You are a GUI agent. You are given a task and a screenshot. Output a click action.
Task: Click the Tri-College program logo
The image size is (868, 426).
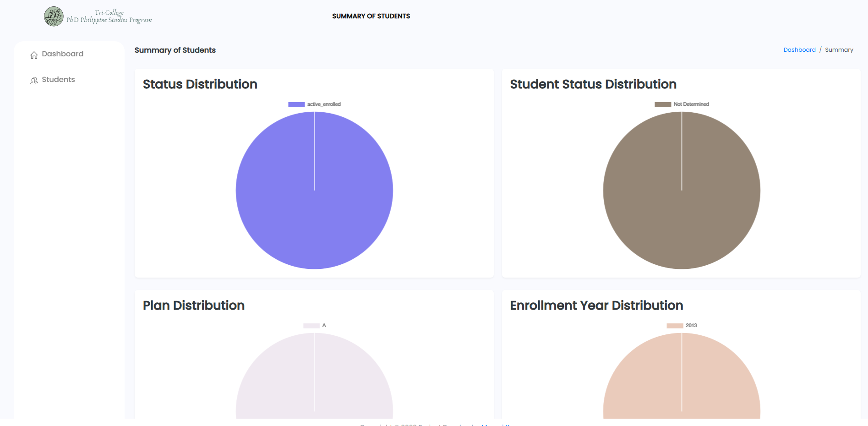point(53,16)
